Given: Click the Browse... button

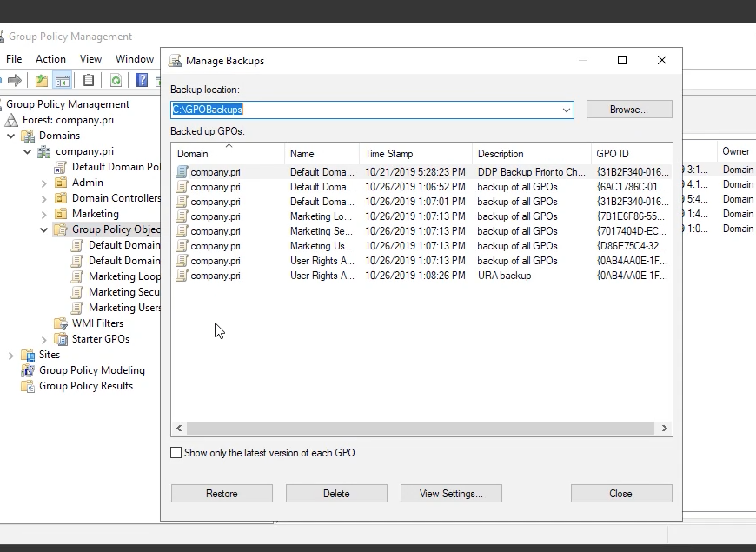Looking at the screenshot, I should click(x=628, y=110).
